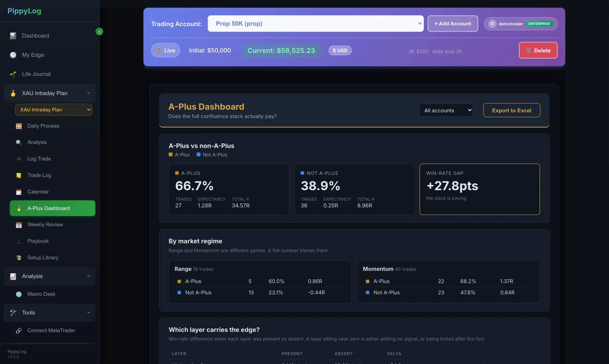Click the PippyLog logo link
The image size is (609, 364).
pos(24,11)
